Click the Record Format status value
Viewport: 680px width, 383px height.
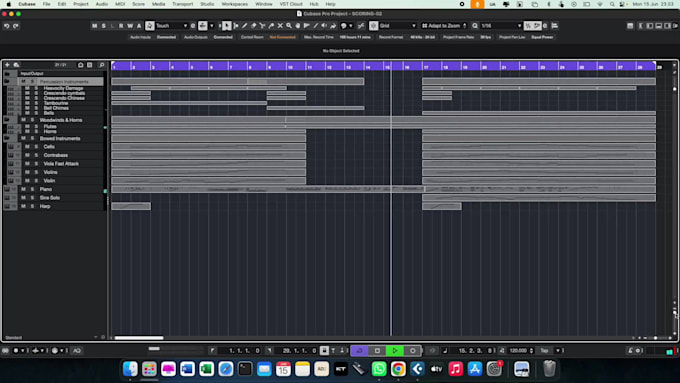pyautogui.click(x=423, y=37)
